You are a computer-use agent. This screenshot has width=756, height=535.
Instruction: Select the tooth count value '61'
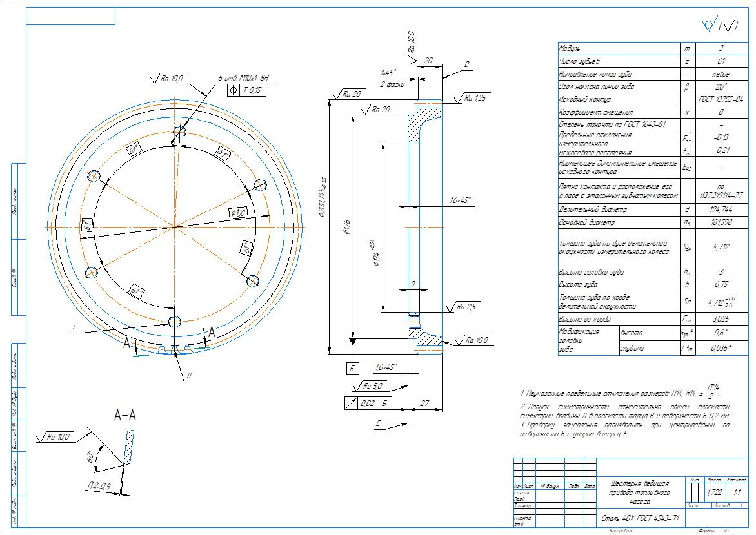[721, 61]
